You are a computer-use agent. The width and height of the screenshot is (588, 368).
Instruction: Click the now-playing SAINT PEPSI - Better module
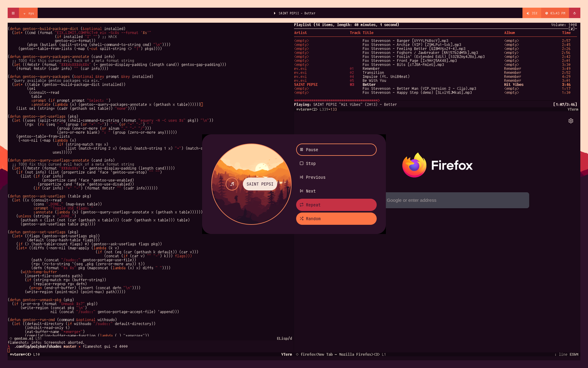[x=294, y=13]
